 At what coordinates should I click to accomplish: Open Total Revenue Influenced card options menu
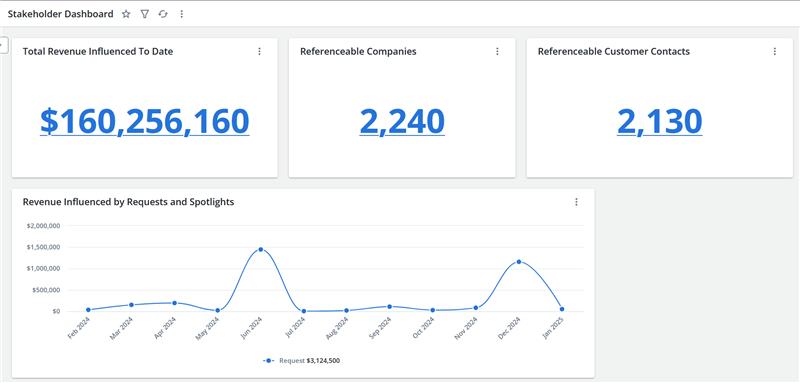pos(259,52)
